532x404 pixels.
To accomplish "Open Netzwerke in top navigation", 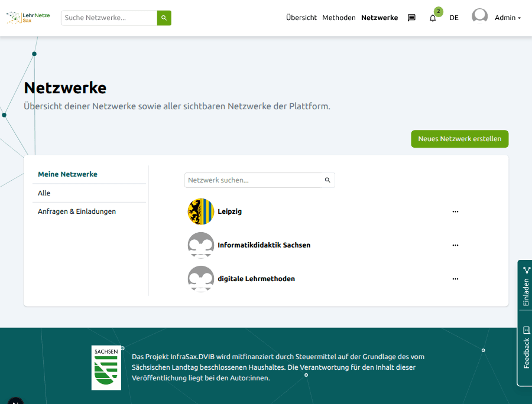I will (x=379, y=18).
